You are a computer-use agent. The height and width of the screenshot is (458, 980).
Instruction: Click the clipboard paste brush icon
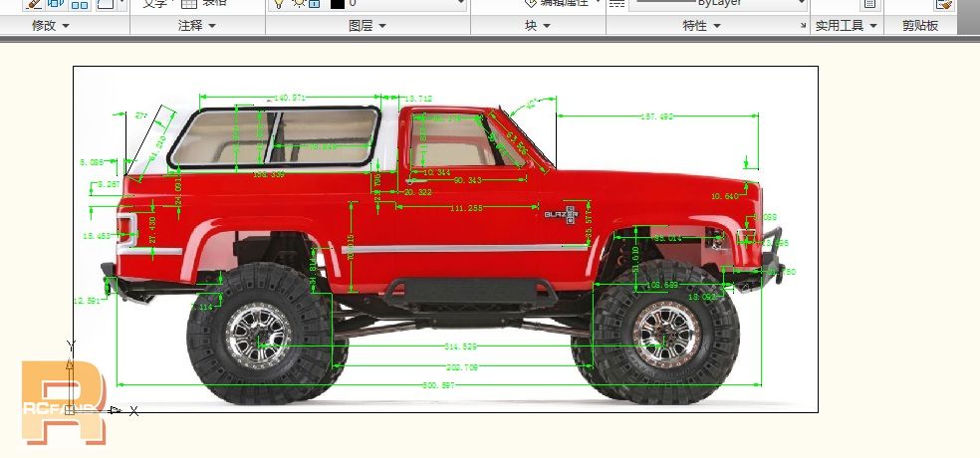(x=943, y=4)
